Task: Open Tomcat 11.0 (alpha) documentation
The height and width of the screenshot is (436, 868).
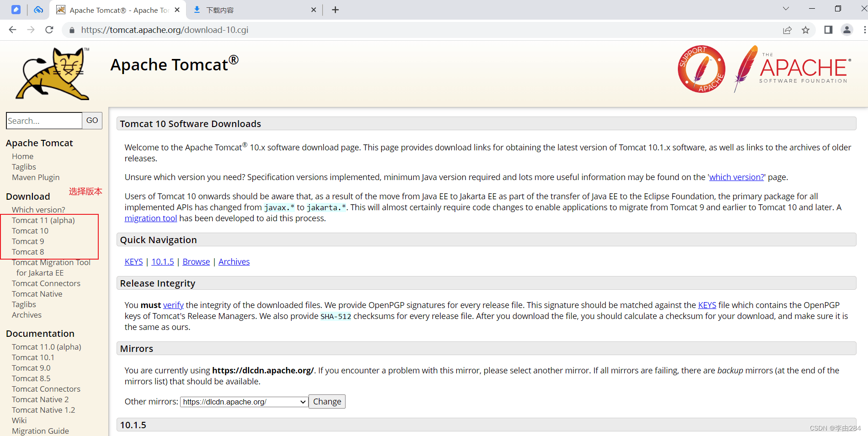Action: [47, 347]
